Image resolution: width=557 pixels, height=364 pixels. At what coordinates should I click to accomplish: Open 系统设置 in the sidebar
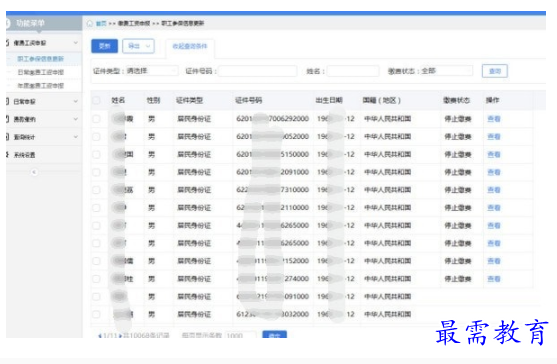click(24, 155)
